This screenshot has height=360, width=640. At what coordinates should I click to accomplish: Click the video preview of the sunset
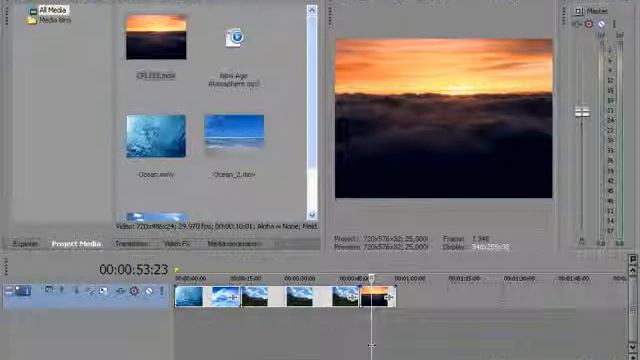coord(444,118)
